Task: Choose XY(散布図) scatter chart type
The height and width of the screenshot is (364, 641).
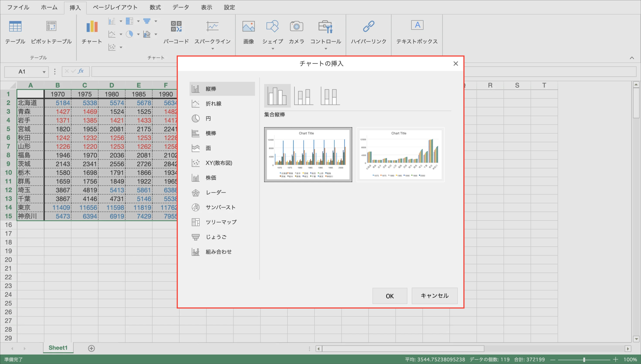Action: pyautogui.click(x=218, y=163)
